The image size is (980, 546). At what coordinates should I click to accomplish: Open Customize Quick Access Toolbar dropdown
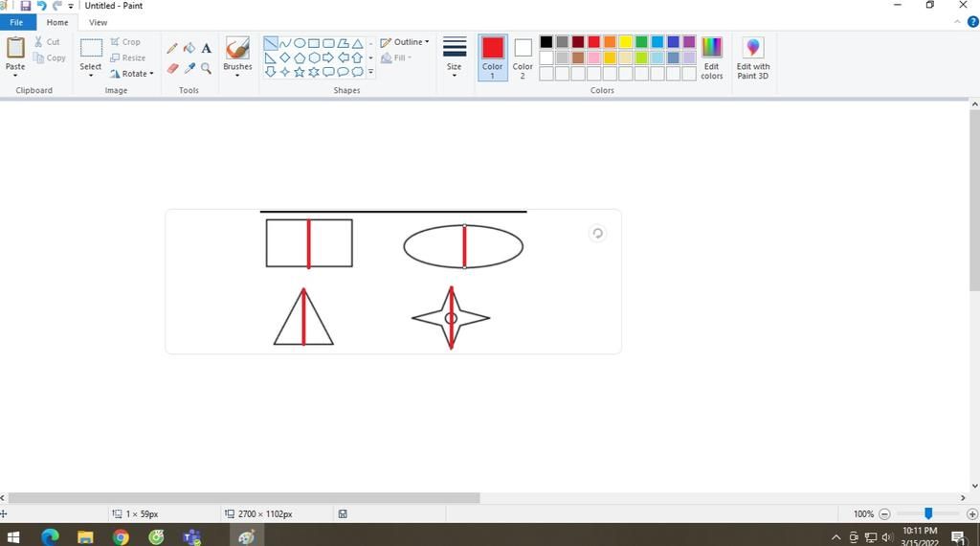pyautogui.click(x=71, y=6)
